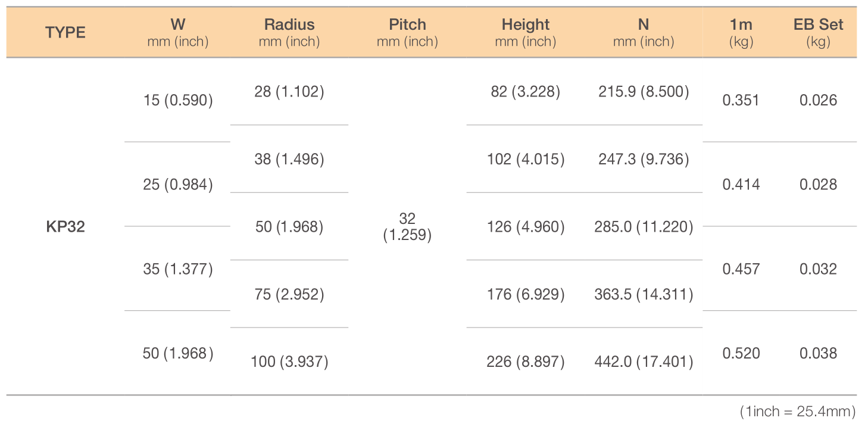The width and height of the screenshot is (868, 427).
Task: Select the EB Set value 0.038
Action: coord(819,353)
